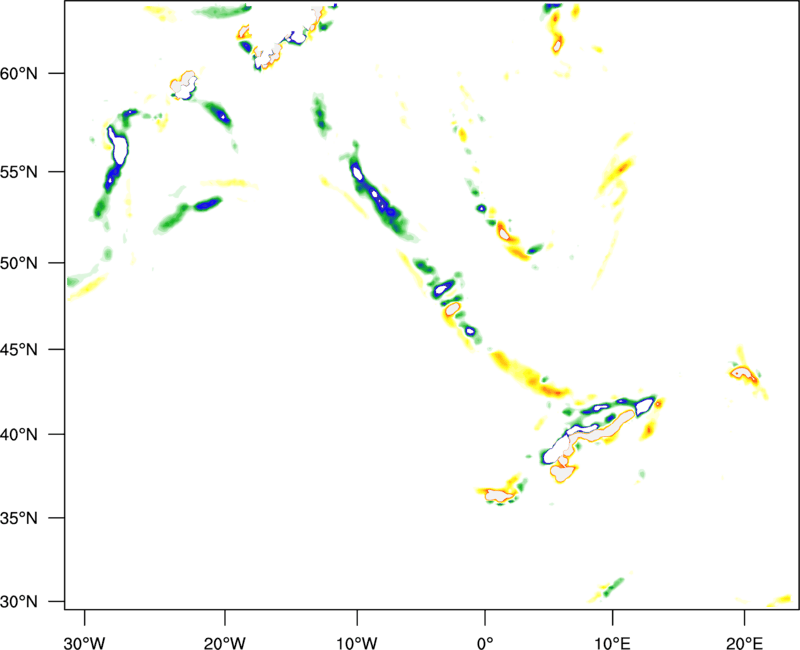This screenshot has height=650, width=800.
Task: Click the 20°E longitude label
Action: coord(744,643)
